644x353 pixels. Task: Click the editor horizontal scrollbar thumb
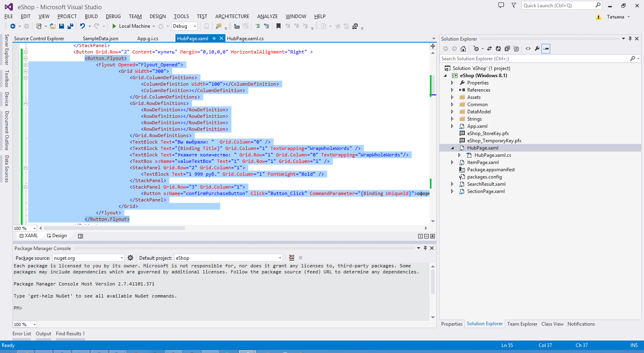click(114, 228)
